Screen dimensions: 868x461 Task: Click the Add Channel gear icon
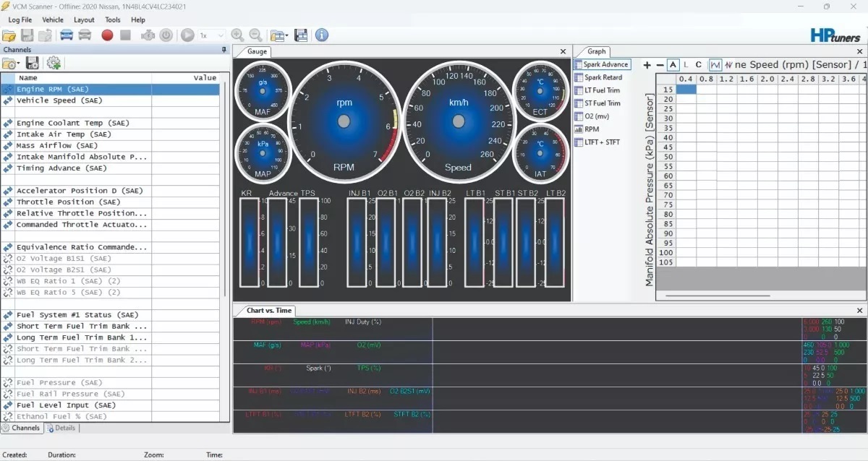54,64
